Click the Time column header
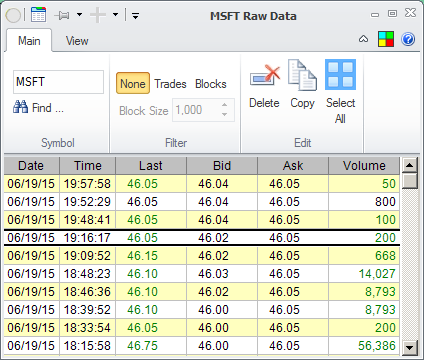This screenshot has width=424, height=360. click(x=88, y=166)
